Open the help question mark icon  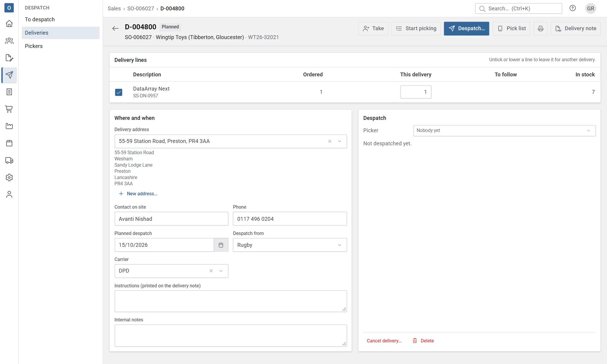coord(573,8)
